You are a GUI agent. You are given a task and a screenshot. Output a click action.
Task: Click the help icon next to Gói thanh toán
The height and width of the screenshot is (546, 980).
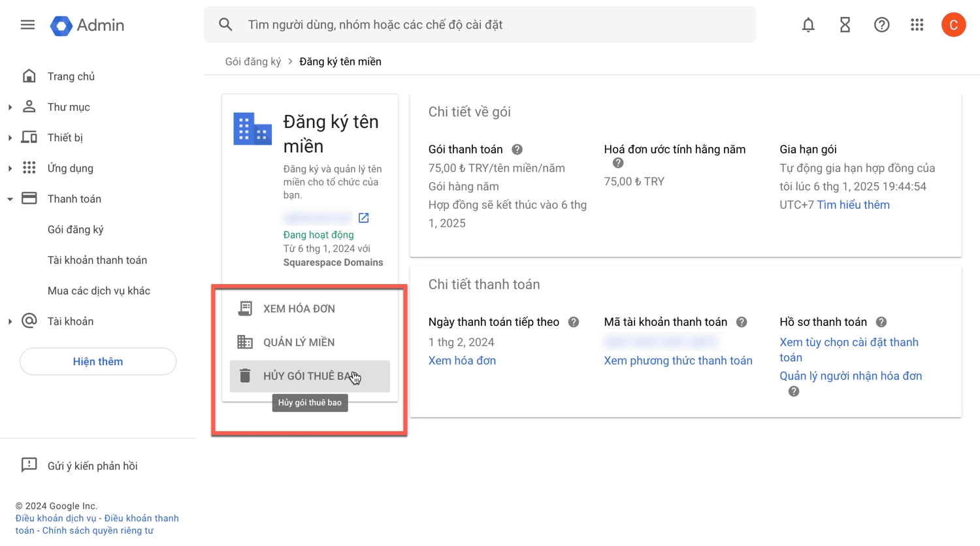coord(517,150)
